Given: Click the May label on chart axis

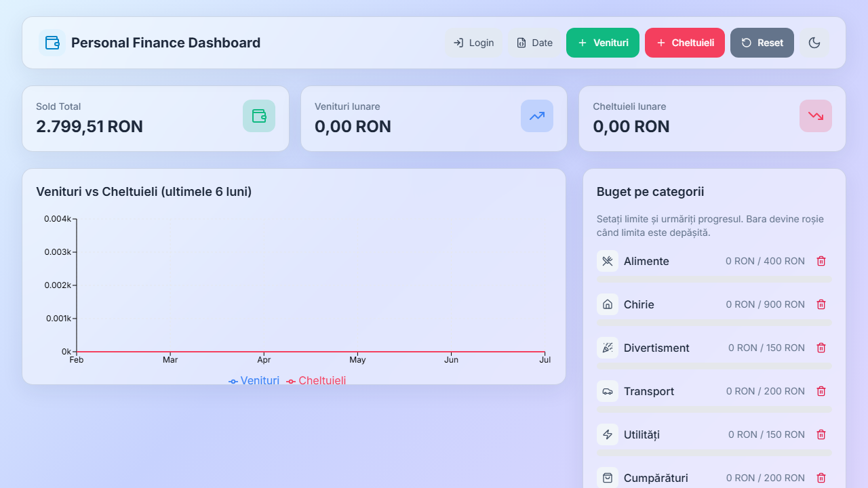Looking at the screenshot, I should 357,360.
